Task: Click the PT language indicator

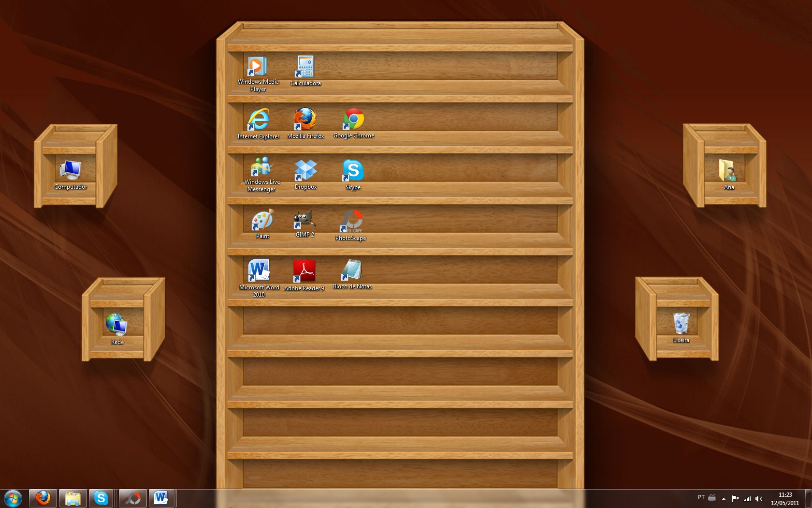Action: [x=701, y=497]
